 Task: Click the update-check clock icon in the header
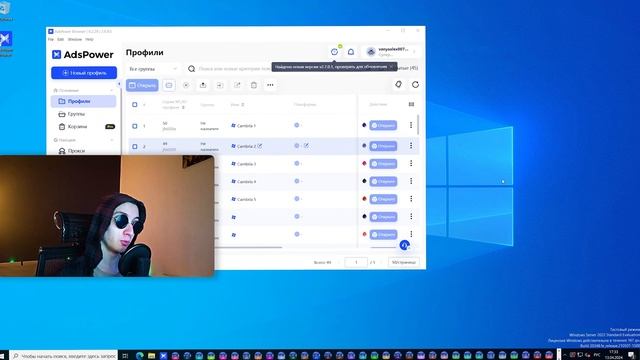334,52
